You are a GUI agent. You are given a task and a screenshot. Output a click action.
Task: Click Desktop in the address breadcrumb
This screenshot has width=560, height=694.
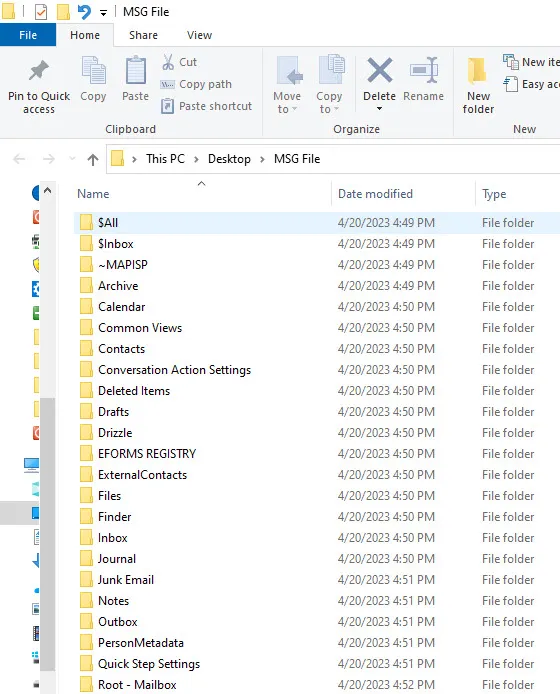(x=229, y=159)
